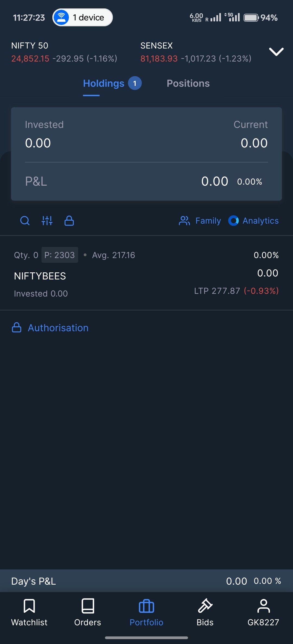The width and height of the screenshot is (293, 644).
Task: Tap the Authorisation lock icon
Action: pos(17,327)
